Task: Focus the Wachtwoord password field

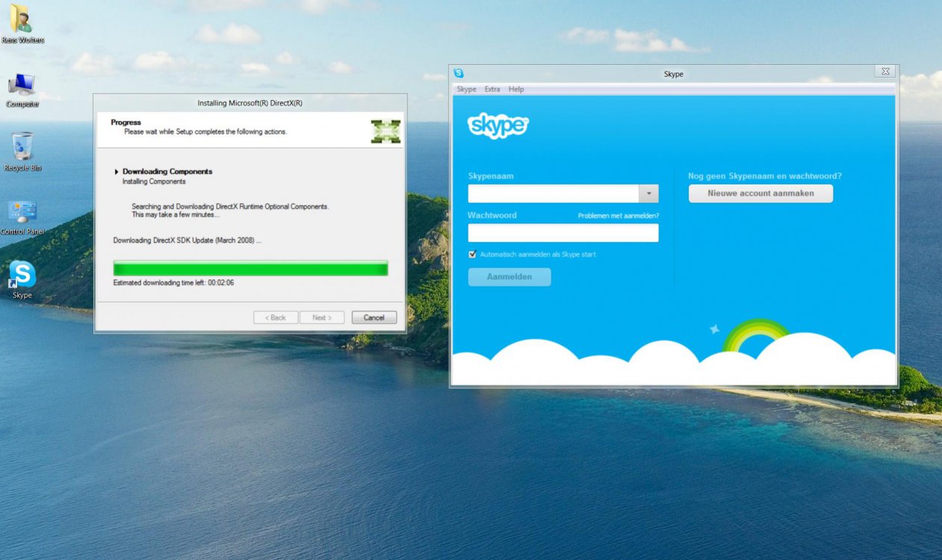Action: tap(563, 233)
